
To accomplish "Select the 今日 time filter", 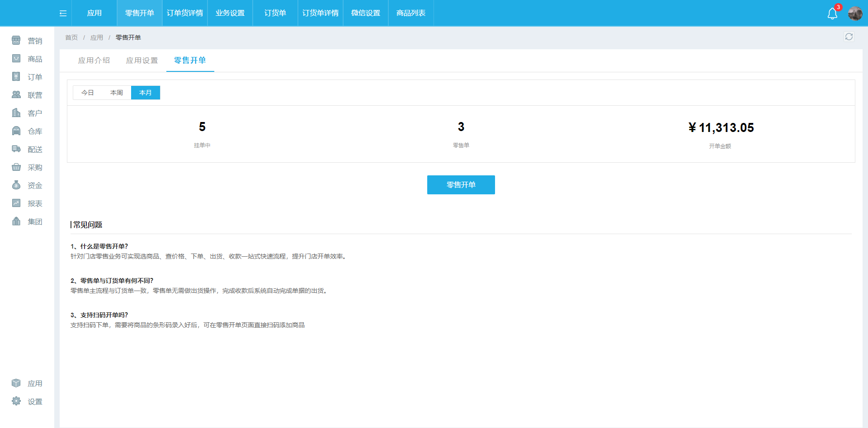I will pyautogui.click(x=87, y=93).
